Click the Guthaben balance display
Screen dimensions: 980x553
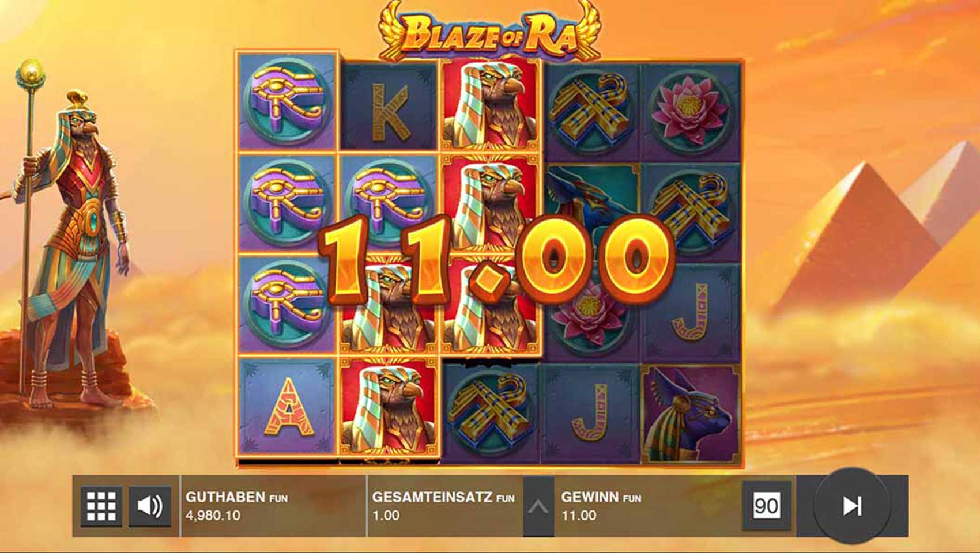click(x=273, y=506)
